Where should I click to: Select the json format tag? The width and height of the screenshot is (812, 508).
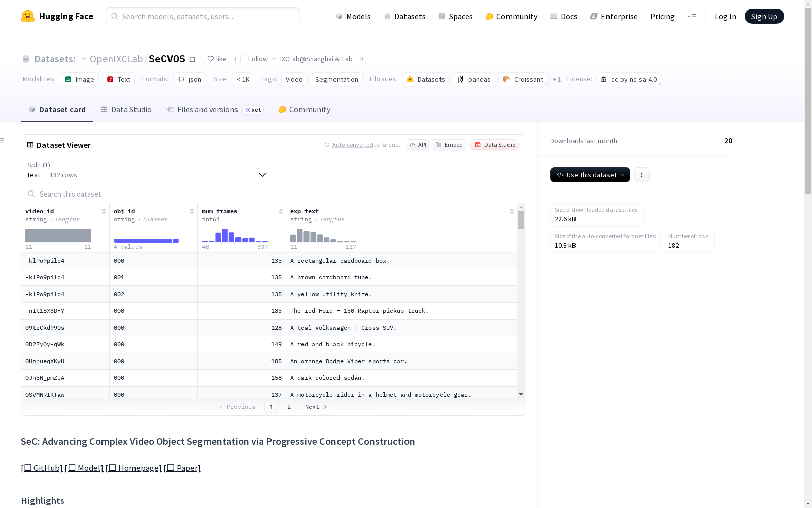tap(190, 79)
